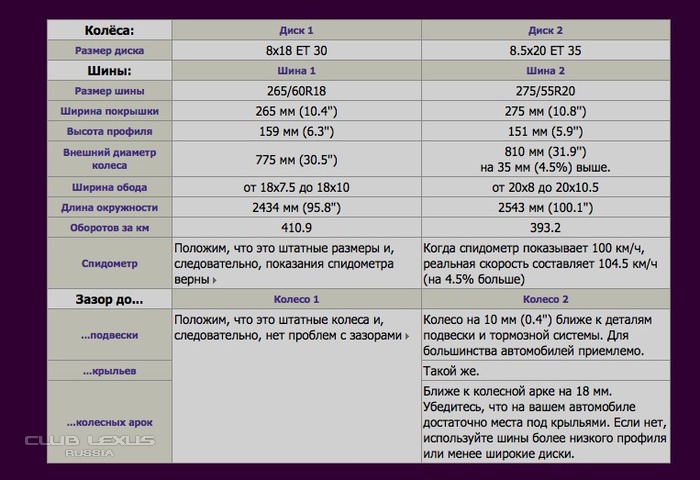
Task: Click the '8x18 ET 30' disc size value
Action: tap(296, 50)
